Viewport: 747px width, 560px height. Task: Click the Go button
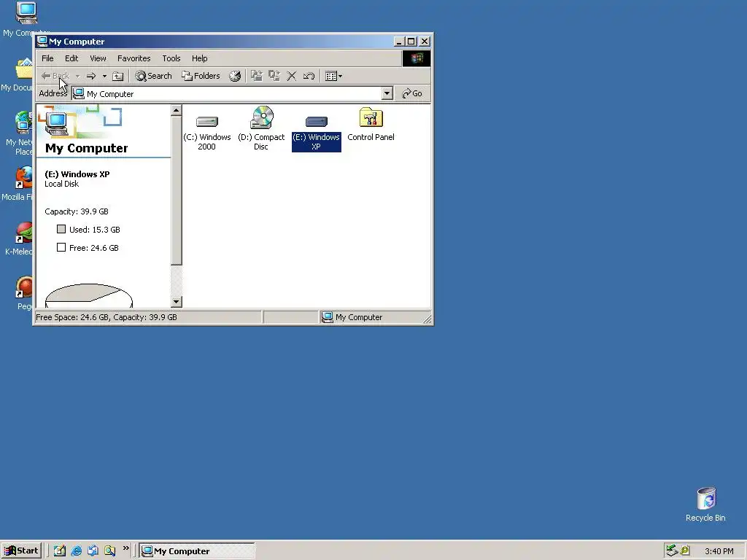coord(412,93)
